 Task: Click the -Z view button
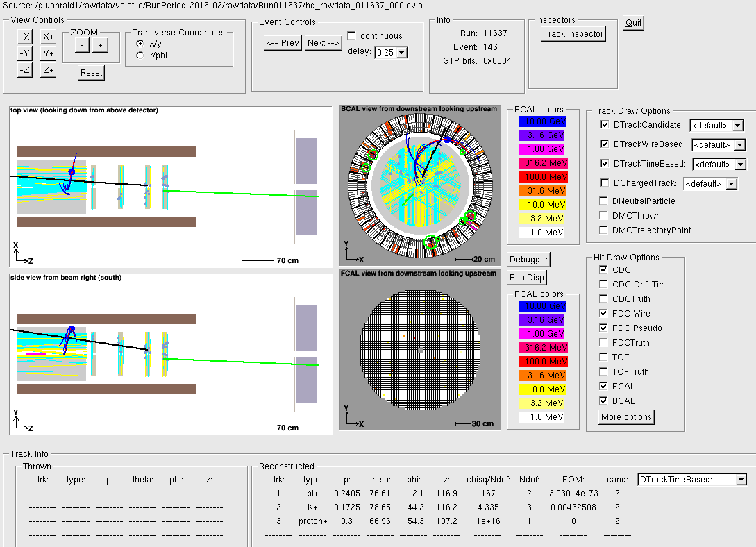pos(24,70)
